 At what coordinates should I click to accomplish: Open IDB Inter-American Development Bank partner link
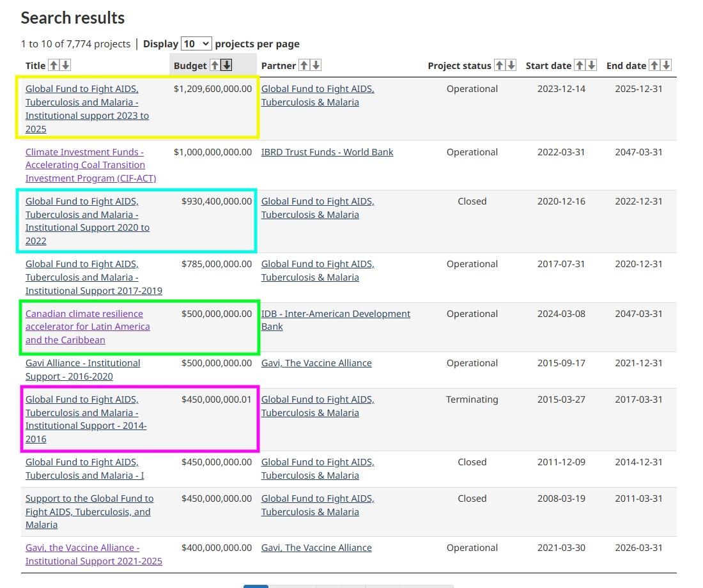336,320
